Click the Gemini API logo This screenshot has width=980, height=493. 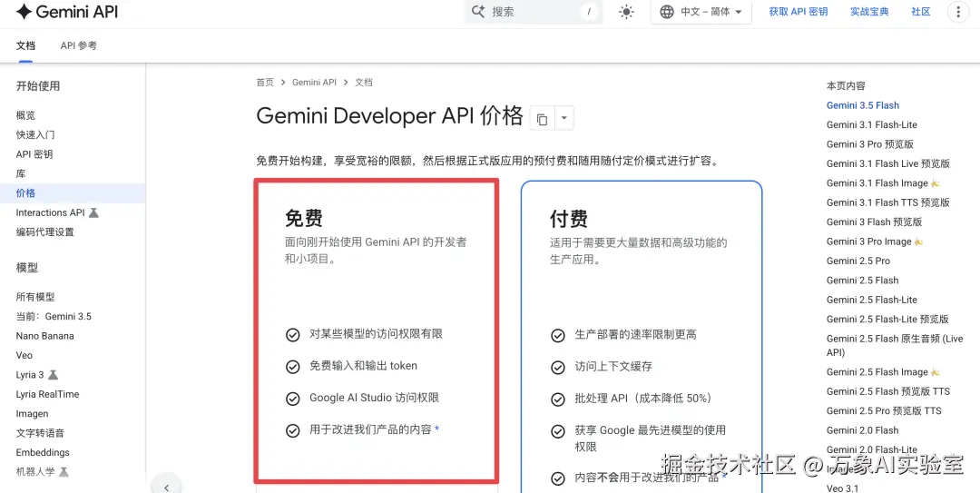pos(67,11)
